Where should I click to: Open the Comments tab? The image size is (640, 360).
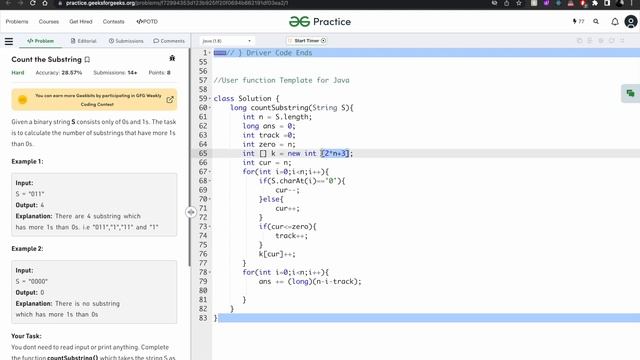169,41
